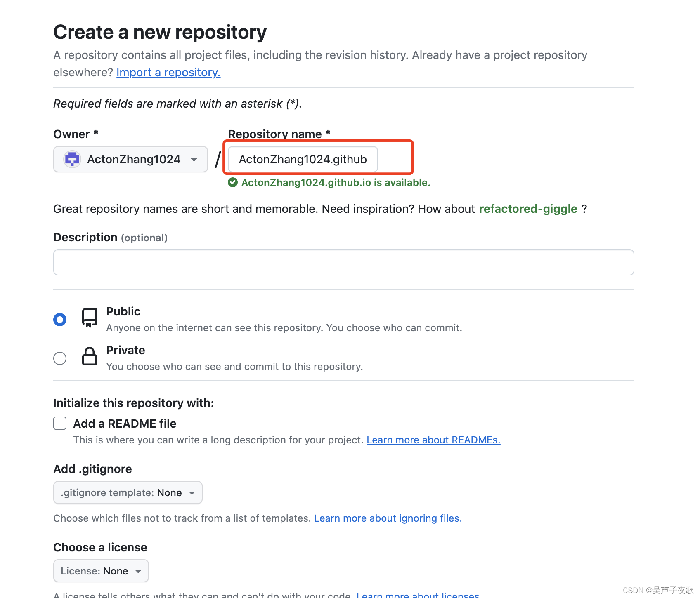Click the 'ActonZhang1024.github.io is available.' message
The image size is (700, 598).
click(336, 182)
